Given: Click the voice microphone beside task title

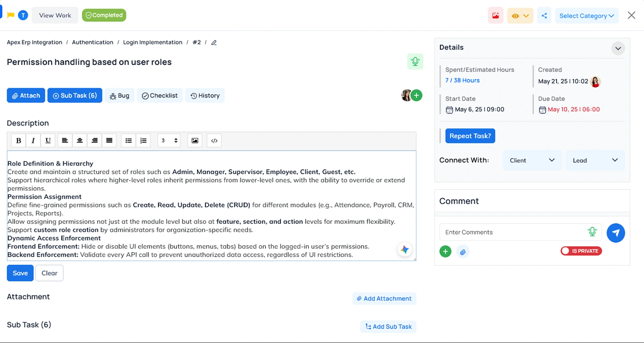Looking at the screenshot, I should pyautogui.click(x=415, y=61).
